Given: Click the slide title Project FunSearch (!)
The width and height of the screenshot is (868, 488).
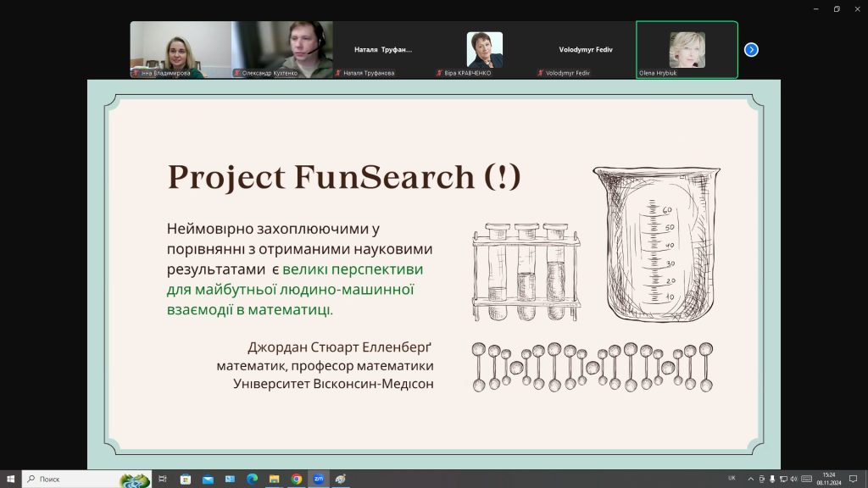Looking at the screenshot, I should pos(344,177).
